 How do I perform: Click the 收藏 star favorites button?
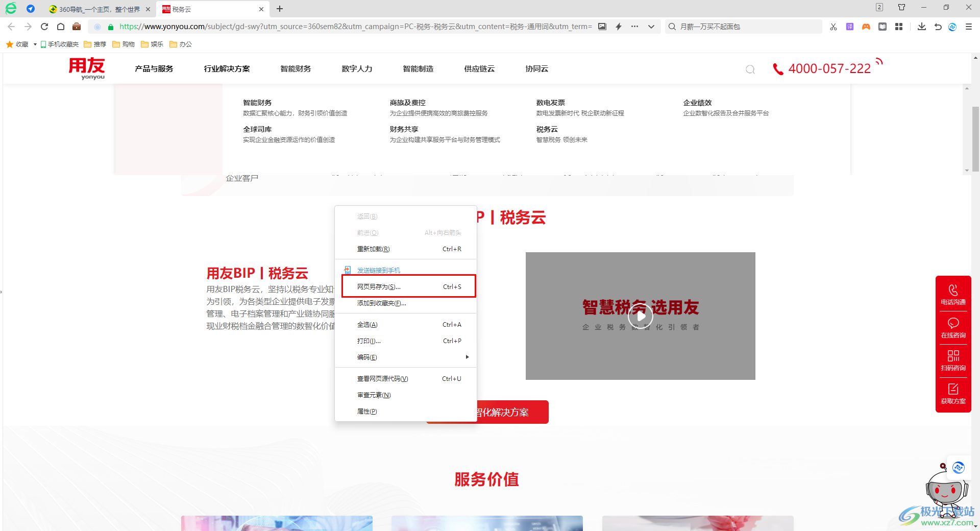coord(17,44)
